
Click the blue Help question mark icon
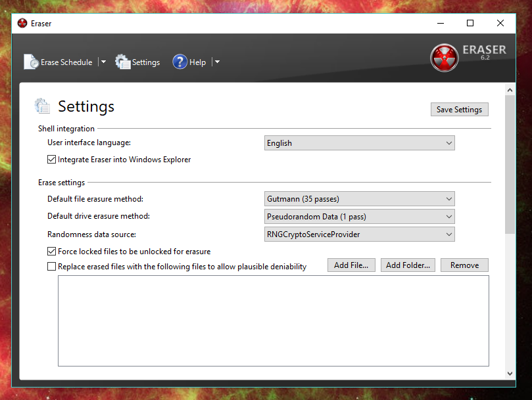click(x=180, y=62)
